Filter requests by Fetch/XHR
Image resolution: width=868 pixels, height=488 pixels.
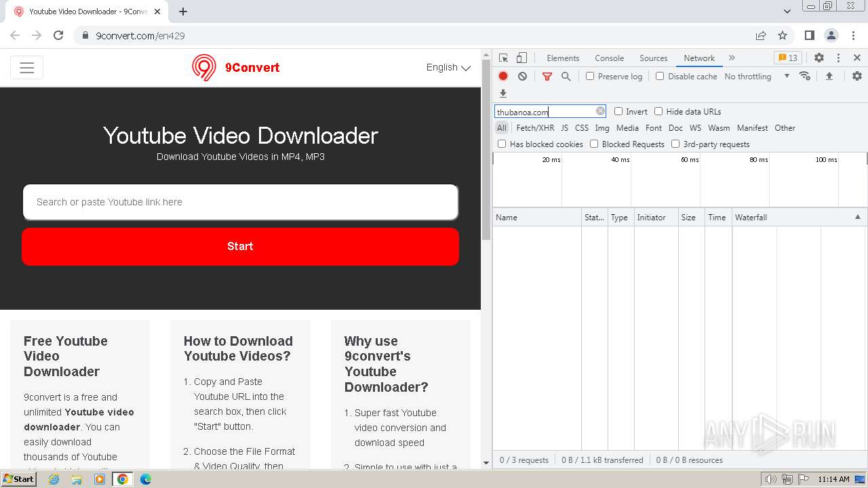pos(535,128)
